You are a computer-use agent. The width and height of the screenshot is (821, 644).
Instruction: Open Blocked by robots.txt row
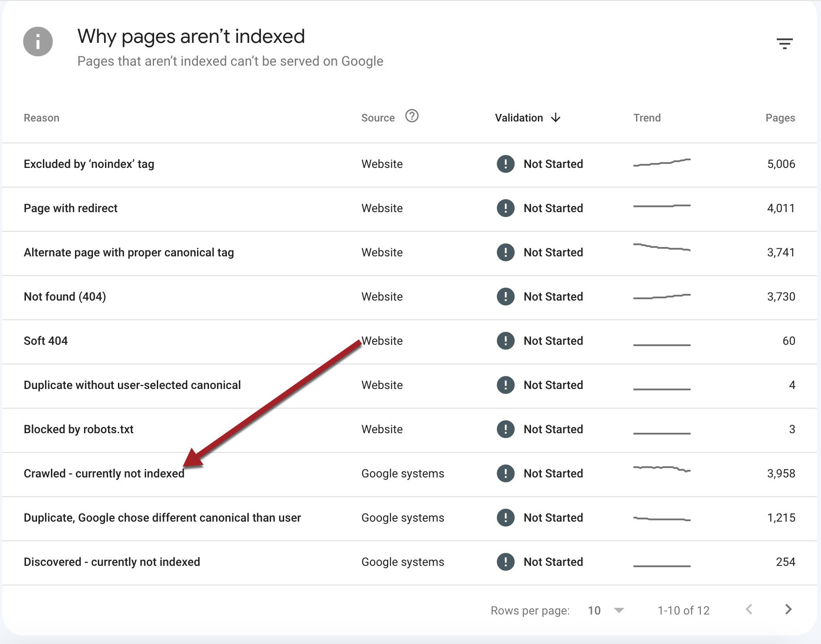79,429
